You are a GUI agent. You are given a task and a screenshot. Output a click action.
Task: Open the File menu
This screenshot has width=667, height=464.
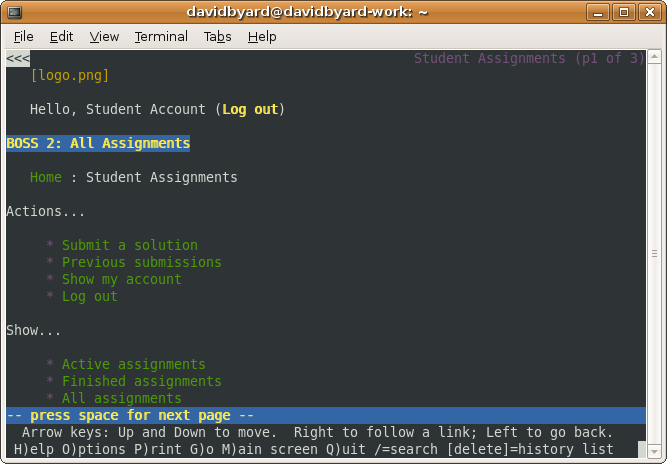pyautogui.click(x=24, y=36)
